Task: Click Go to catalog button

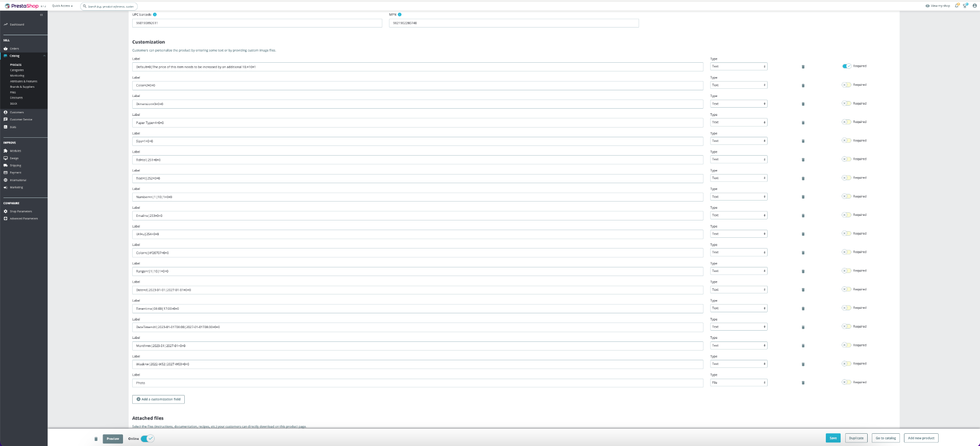Action: coord(886,438)
